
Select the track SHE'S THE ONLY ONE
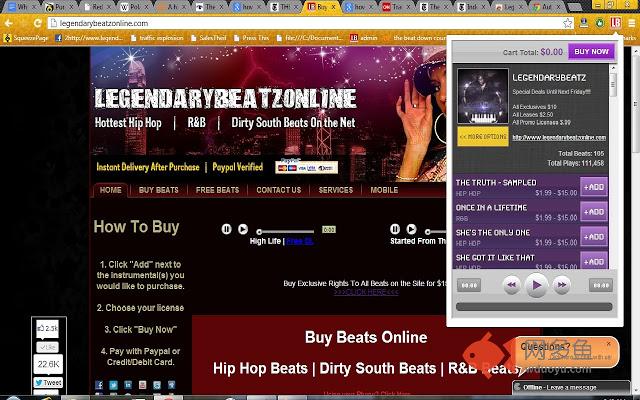(x=493, y=233)
